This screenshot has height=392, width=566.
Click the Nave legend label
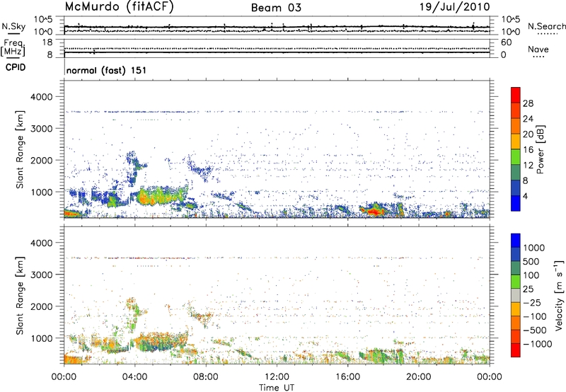[538, 49]
